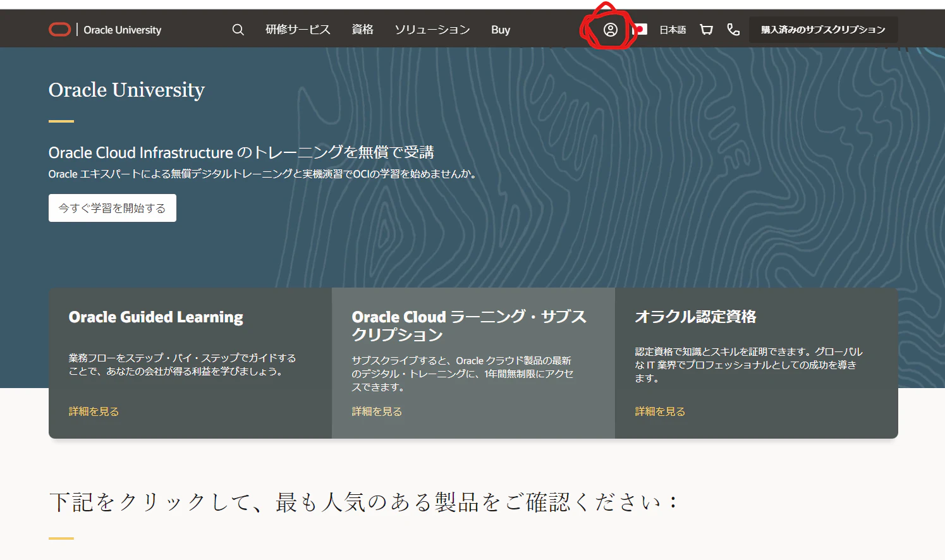Click the '下記をクリックして、最も人気のある製品をご確認ください' heading
Viewport: 945px width, 560px height.
pos(364,502)
